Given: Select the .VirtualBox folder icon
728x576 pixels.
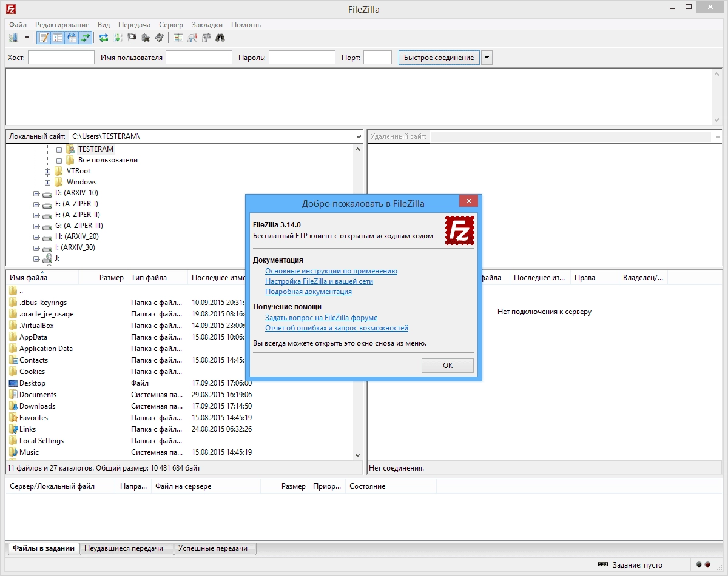Looking at the screenshot, I should pos(13,326).
